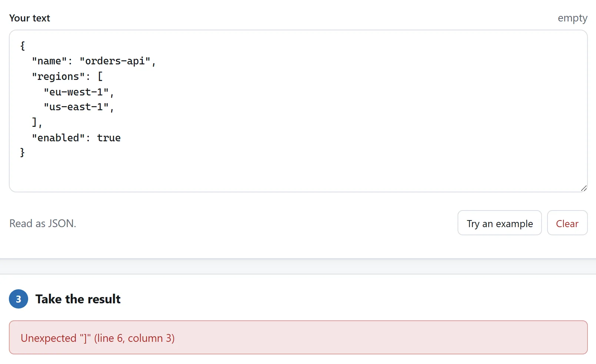Place cursor after "eu-west-1",

pyautogui.click(x=114, y=92)
